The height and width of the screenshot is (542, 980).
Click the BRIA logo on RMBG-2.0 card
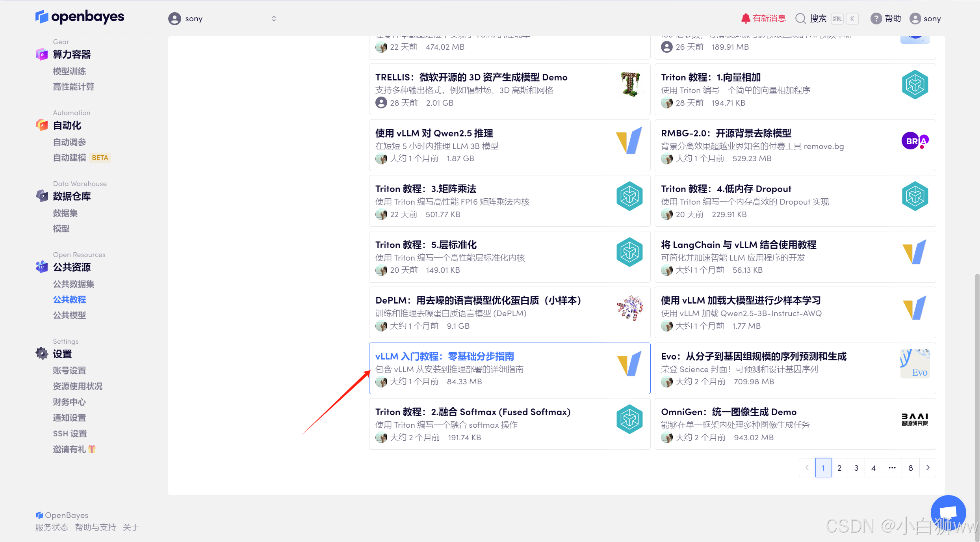(x=915, y=141)
